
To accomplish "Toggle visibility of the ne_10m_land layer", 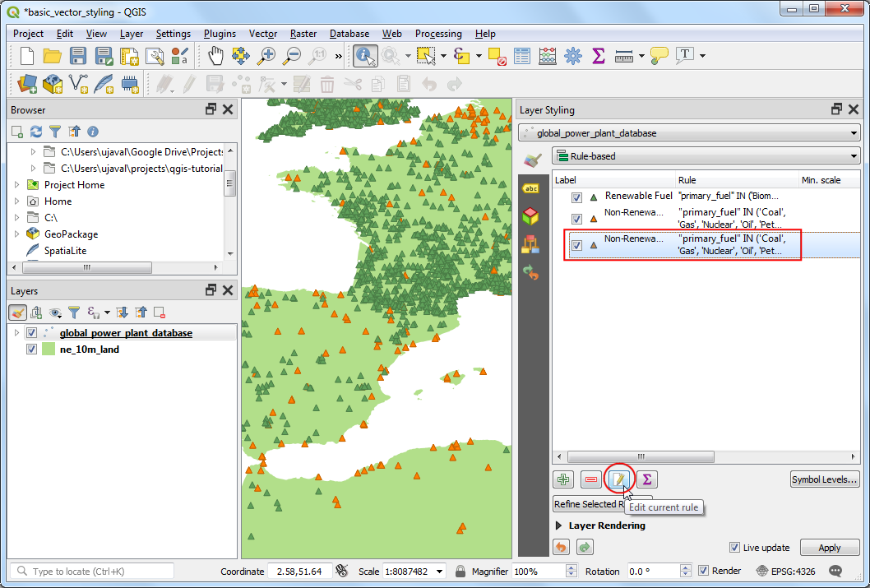I will click(x=32, y=350).
